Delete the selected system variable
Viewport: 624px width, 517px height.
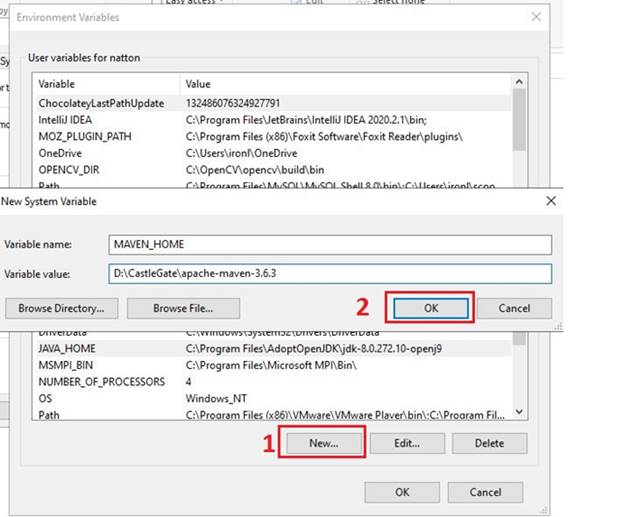[x=489, y=443]
